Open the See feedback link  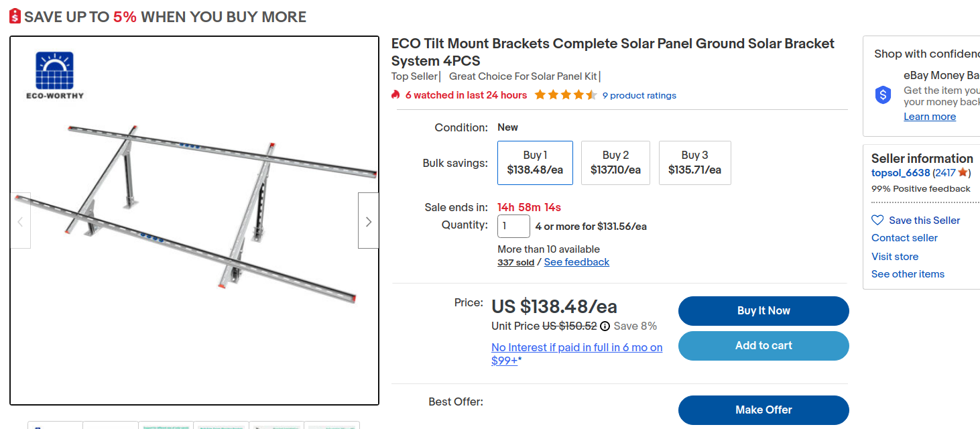tap(576, 262)
